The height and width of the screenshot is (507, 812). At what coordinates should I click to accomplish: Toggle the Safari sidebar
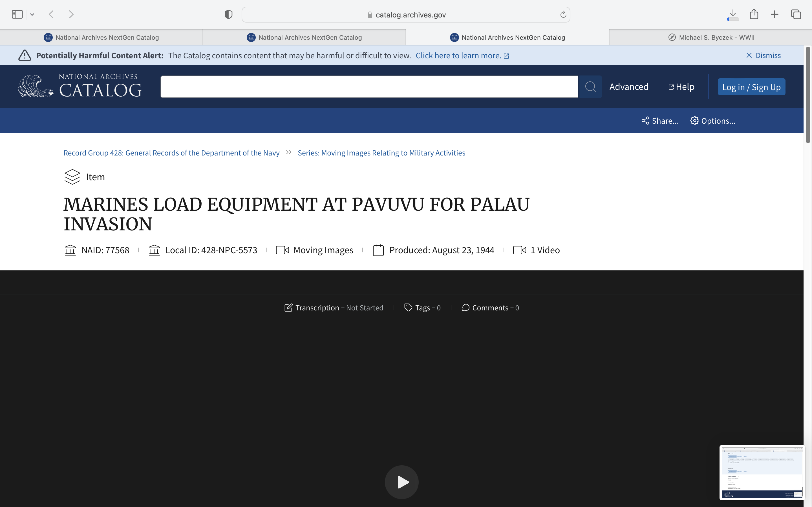pyautogui.click(x=17, y=14)
